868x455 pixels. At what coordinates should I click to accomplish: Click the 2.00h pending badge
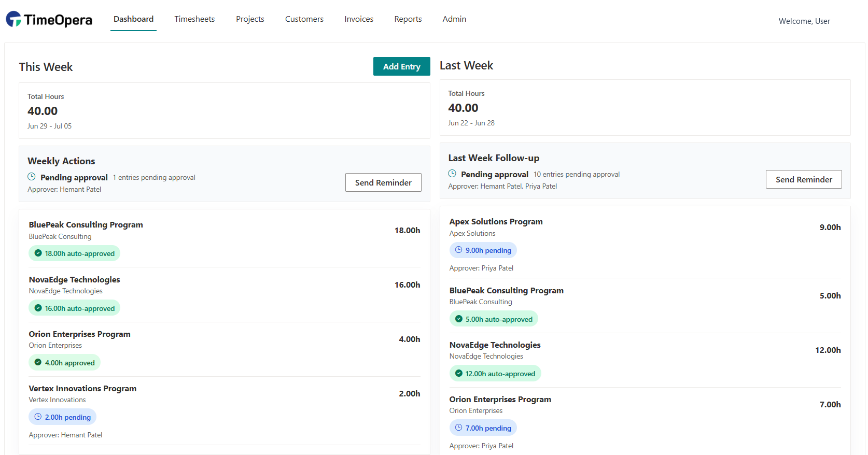tap(62, 417)
